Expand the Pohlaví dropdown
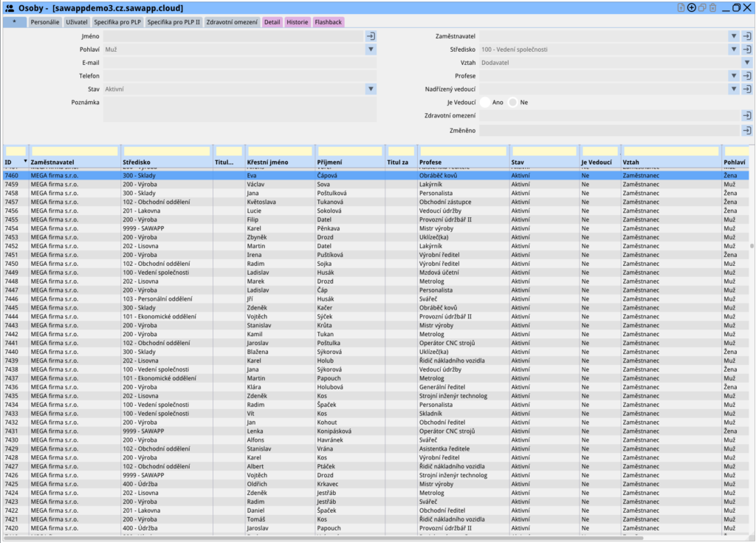The image size is (756, 543). [x=371, y=49]
